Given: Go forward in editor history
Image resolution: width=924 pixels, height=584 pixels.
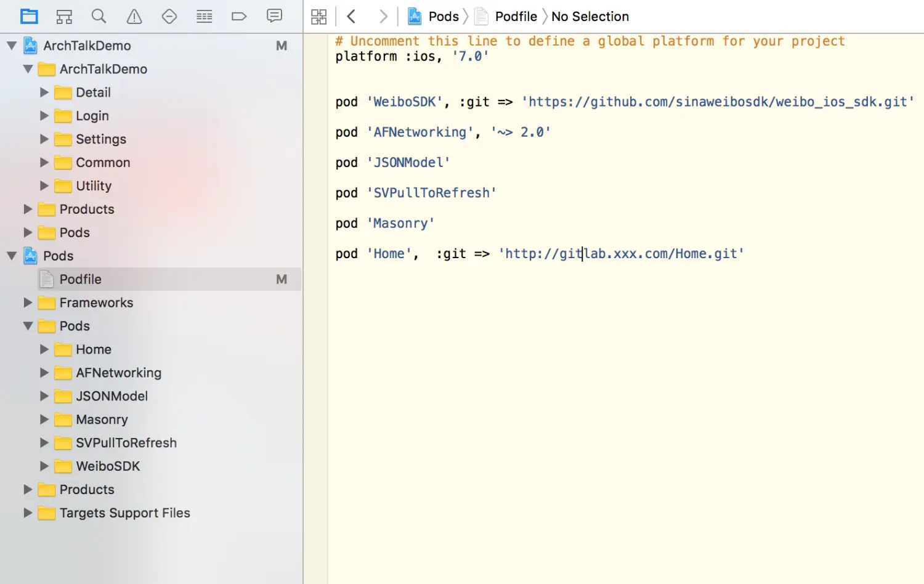Looking at the screenshot, I should coord(383,17).
